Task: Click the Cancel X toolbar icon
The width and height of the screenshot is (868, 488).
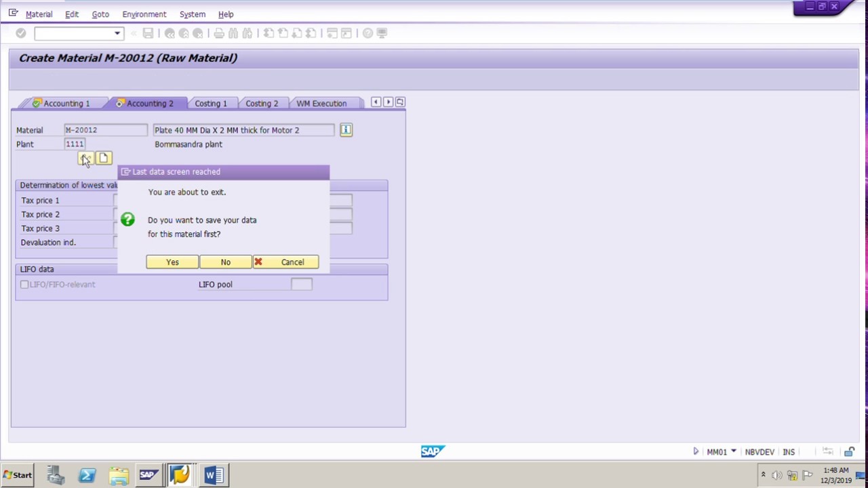Action: [198, 33]
